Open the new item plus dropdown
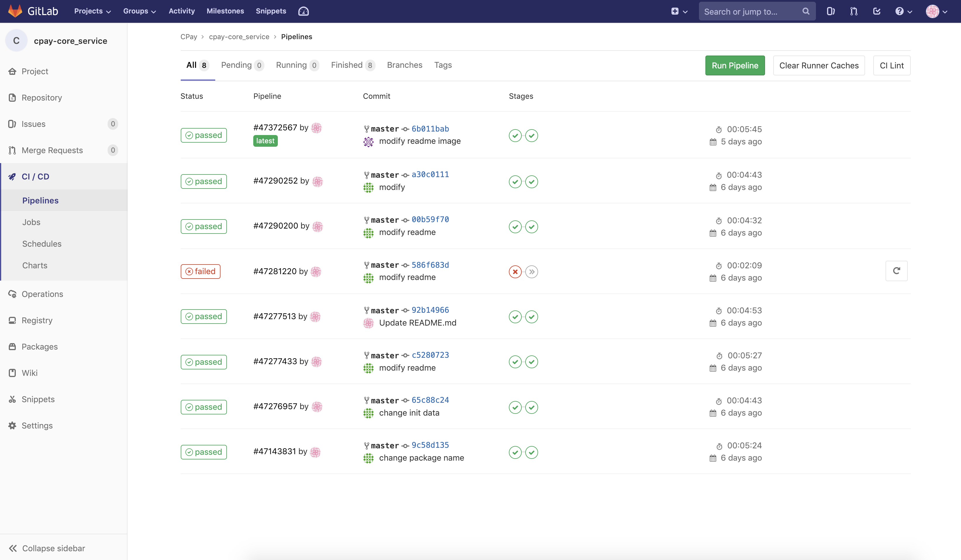Image resolution: width=961 pixels, height=560 pixels. (x=679, y=11)
